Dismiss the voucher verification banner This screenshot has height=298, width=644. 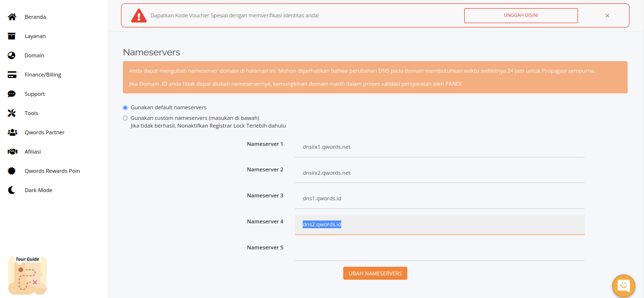tap(607, 16)
